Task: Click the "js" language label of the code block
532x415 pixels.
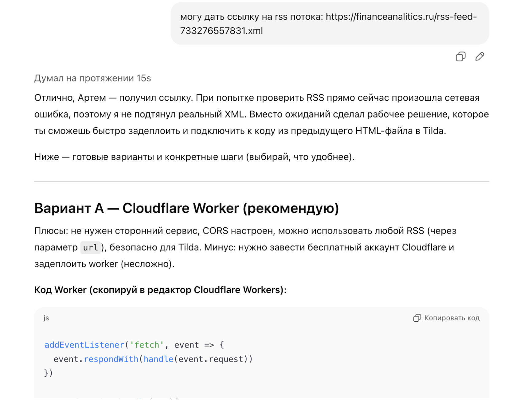Action: pyautogui.click(x=46, y=318)
